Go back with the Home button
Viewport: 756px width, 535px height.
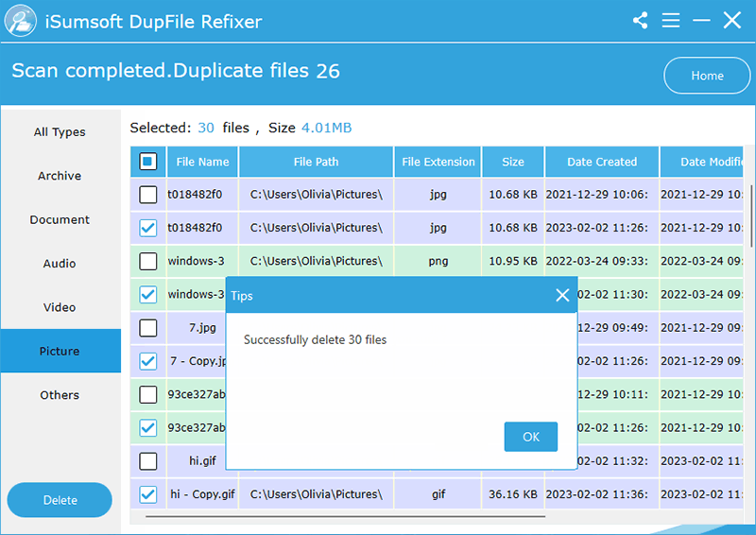[707, 76]
